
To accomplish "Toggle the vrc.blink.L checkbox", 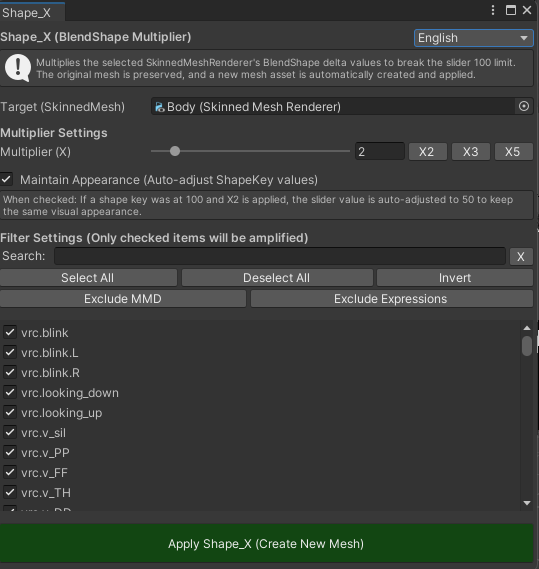I will click(x=10, y=352).
